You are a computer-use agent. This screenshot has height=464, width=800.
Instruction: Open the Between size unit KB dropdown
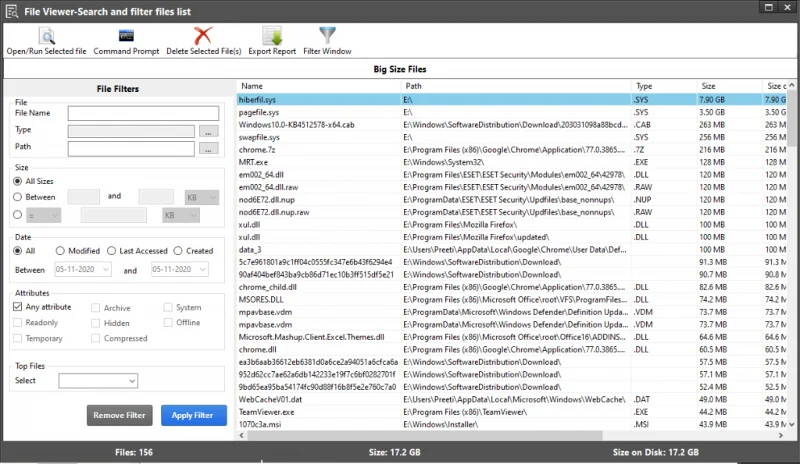202,197
